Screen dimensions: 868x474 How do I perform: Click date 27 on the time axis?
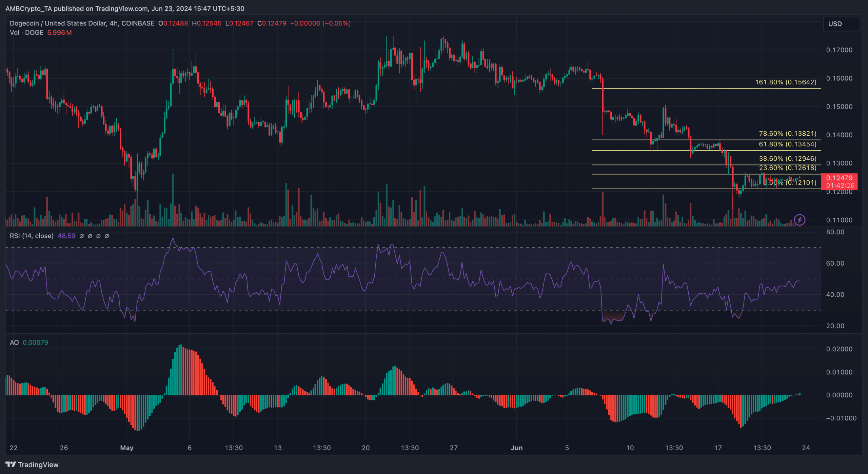454,448
